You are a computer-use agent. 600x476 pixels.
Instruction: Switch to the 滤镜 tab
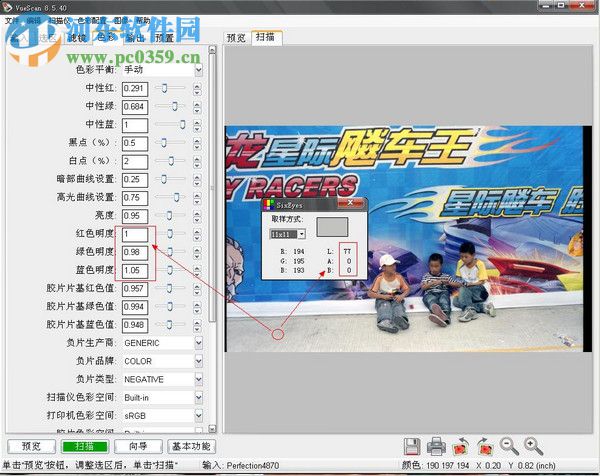coord(77,37)
